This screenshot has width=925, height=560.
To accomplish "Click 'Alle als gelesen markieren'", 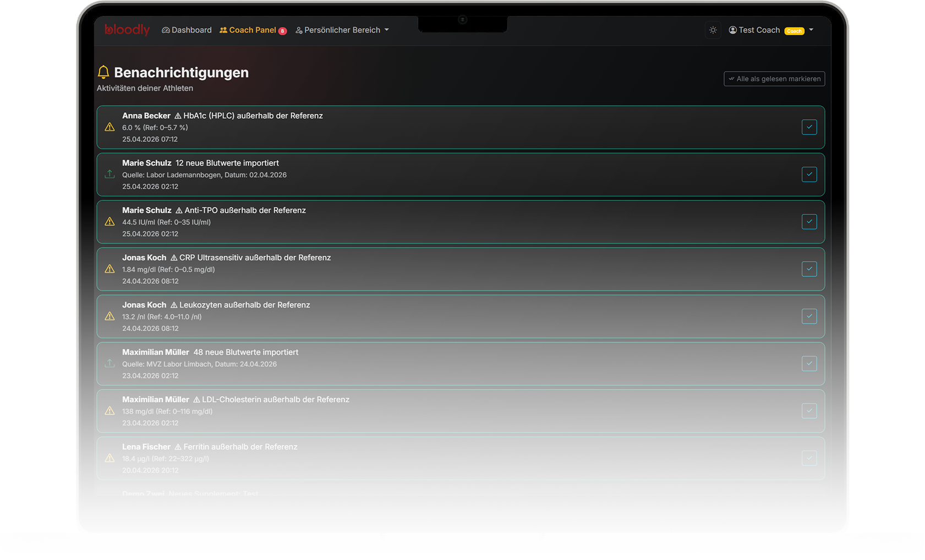I will (x=774, y=79).
